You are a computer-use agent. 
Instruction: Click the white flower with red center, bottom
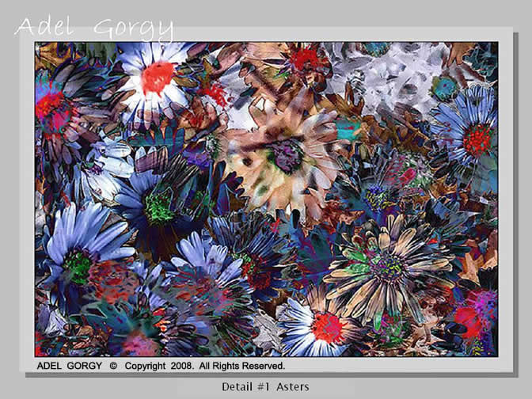coord(323,326)
